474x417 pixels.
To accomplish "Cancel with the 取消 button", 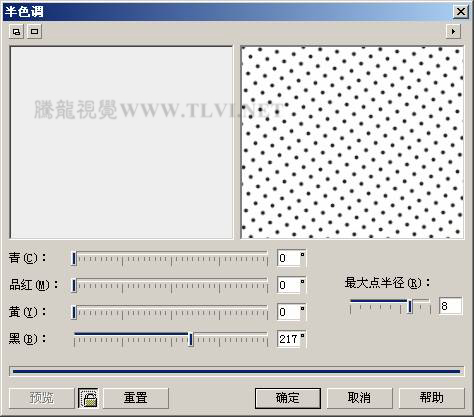I will tap(359, 398).
